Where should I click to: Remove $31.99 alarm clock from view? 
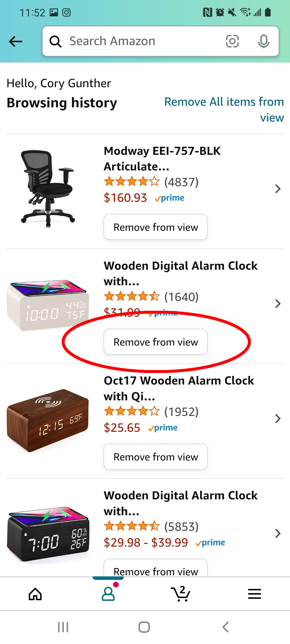click(155, 342)
